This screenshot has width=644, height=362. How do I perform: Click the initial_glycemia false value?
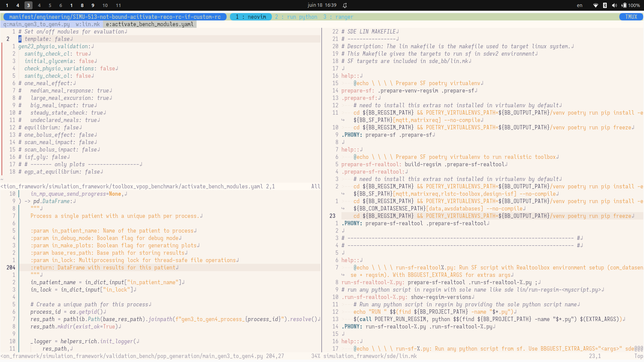click(x=86, y=61)
